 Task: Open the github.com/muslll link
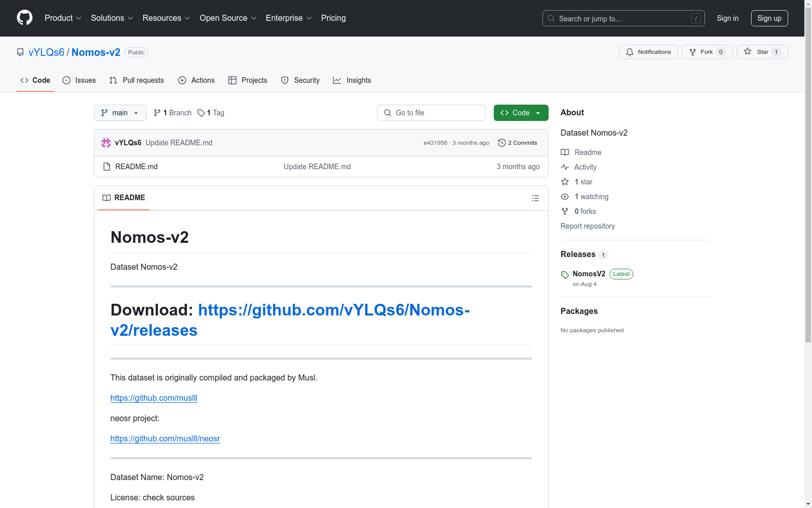coord(154,398)
